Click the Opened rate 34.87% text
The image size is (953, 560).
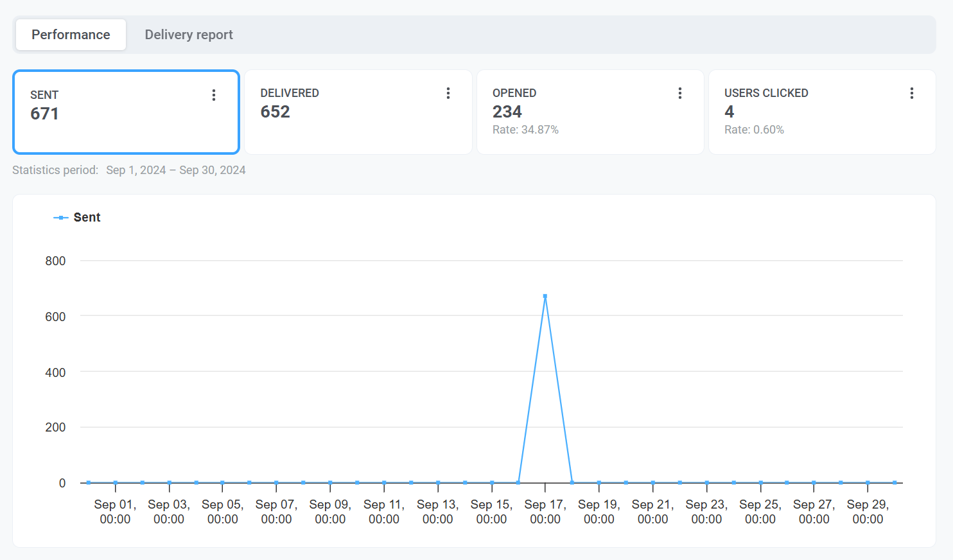[x=525, y=130]
